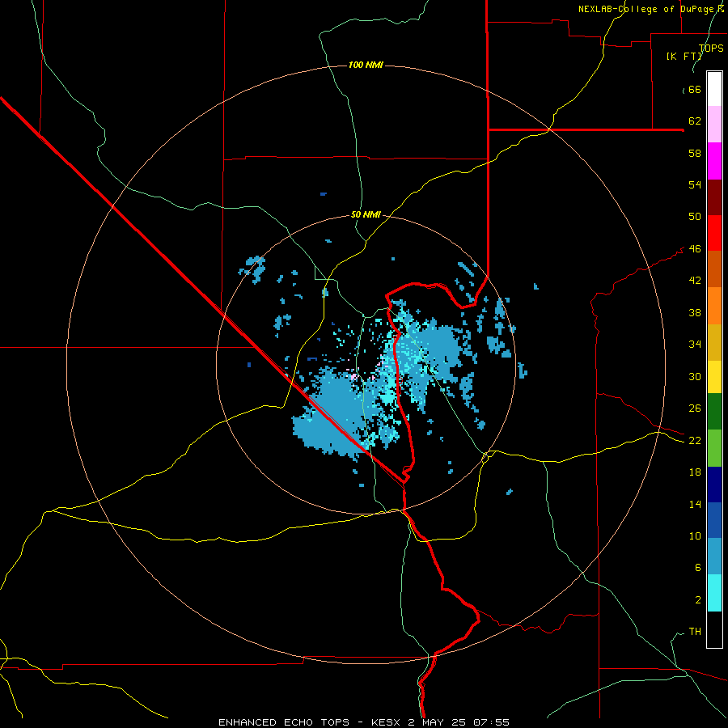The width and height of the screenshot is (728, 728).
Task: Click the legend value '14'
Action: tap(695, 504)
